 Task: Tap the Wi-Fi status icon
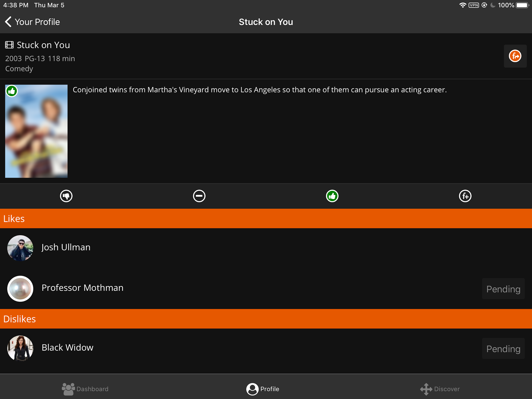[x=462, y=5]
